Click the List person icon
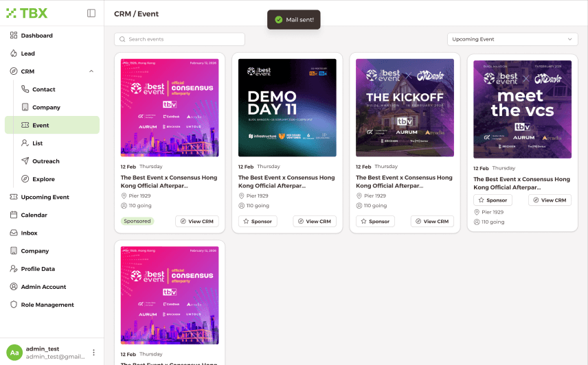 [x=25, y=143]
